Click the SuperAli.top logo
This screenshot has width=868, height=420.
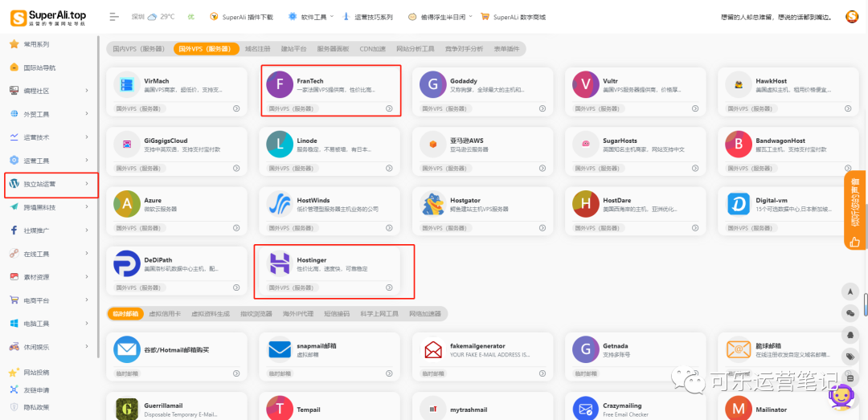click(47, 17)
